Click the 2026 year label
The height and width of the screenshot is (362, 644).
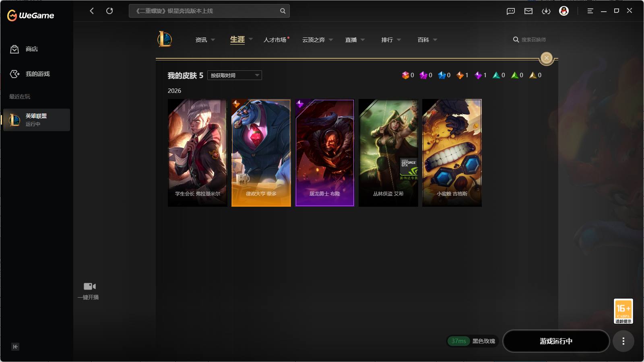click(174, 91)
